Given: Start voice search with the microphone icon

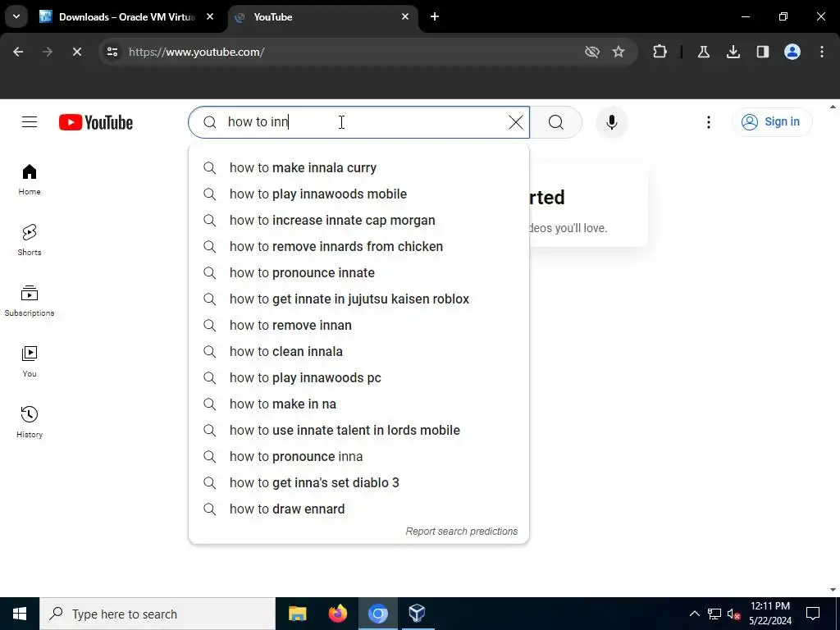Looking at the screenshot, I should tap(611, 122).
